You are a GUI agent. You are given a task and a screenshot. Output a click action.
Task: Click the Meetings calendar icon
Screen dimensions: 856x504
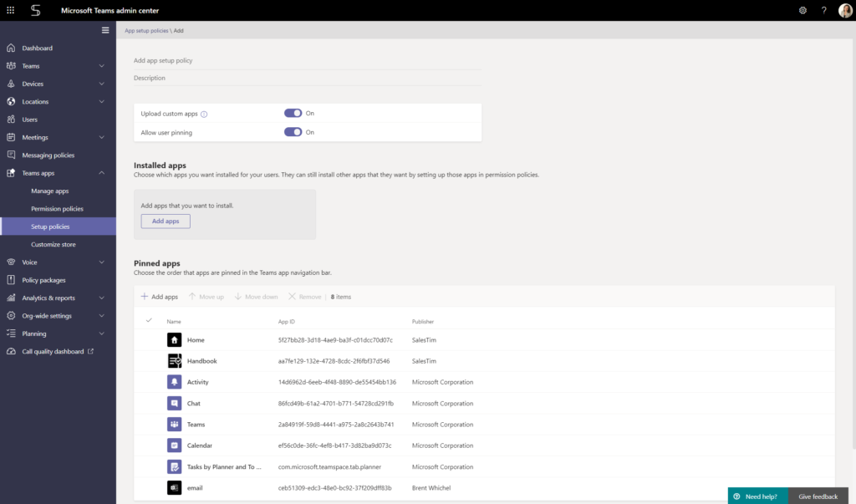(11, 137)
